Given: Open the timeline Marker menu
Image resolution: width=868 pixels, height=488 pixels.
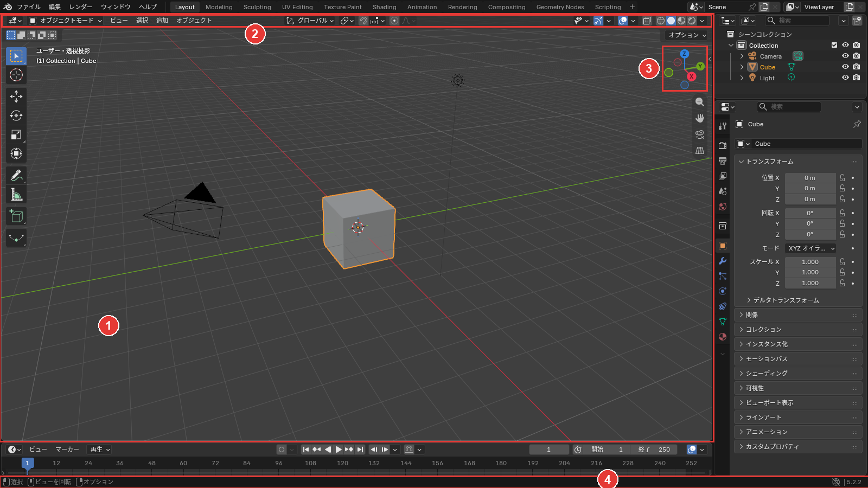Looking at the screenshot, I should pyautogui.click(x=67, y=450).
